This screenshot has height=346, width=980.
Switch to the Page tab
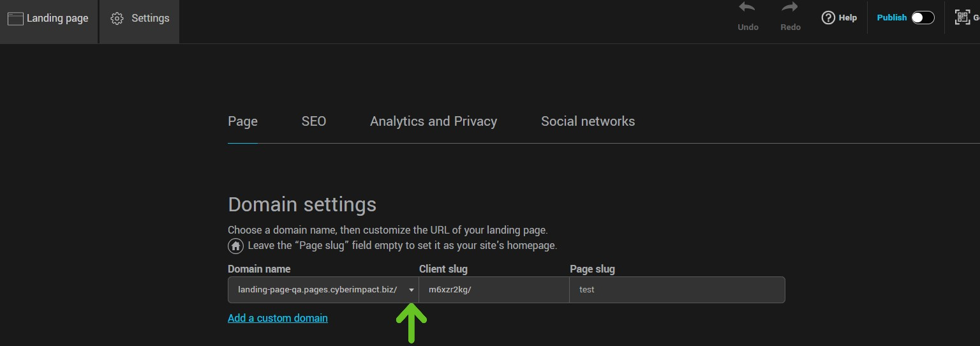click(x=242, y=121)
